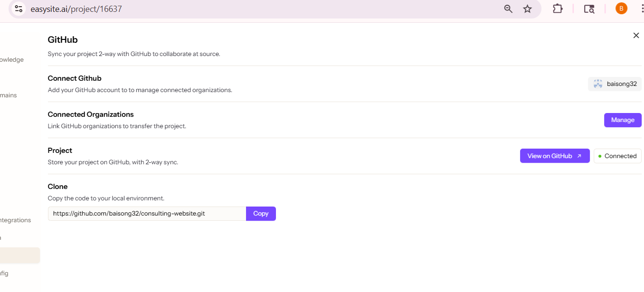Viewport: 644px width, 292px height.
Task: Open the project via View on GitHub
Action: (554, 156)
